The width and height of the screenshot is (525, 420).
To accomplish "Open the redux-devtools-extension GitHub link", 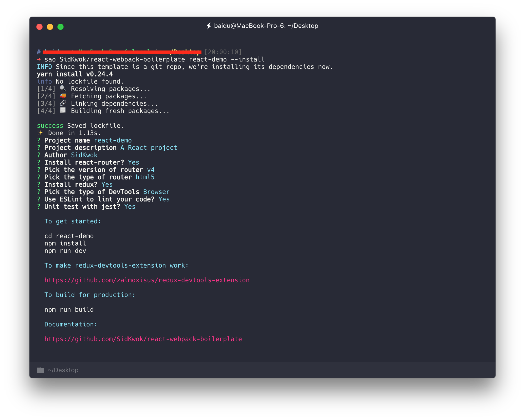I will [x=147, y=280].
